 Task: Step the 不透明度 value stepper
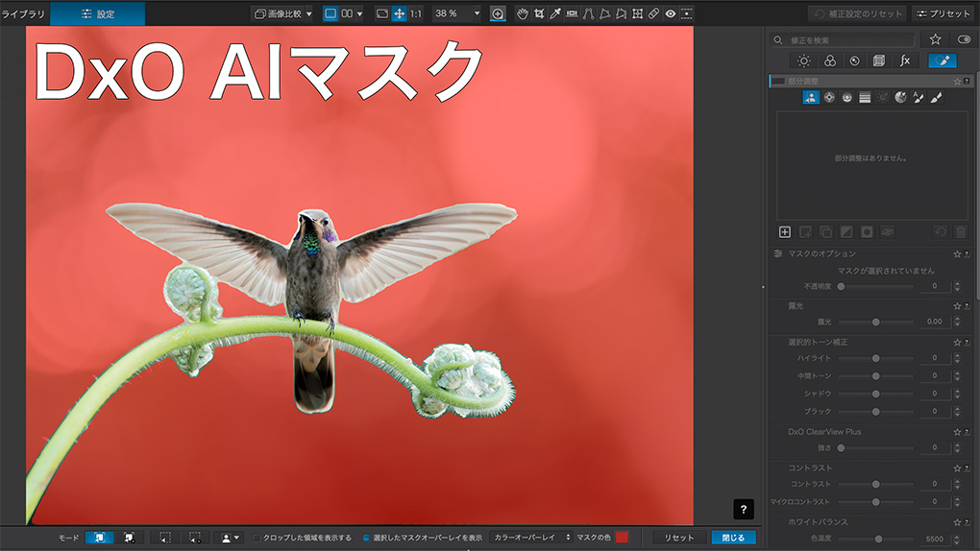coord(957,286)
